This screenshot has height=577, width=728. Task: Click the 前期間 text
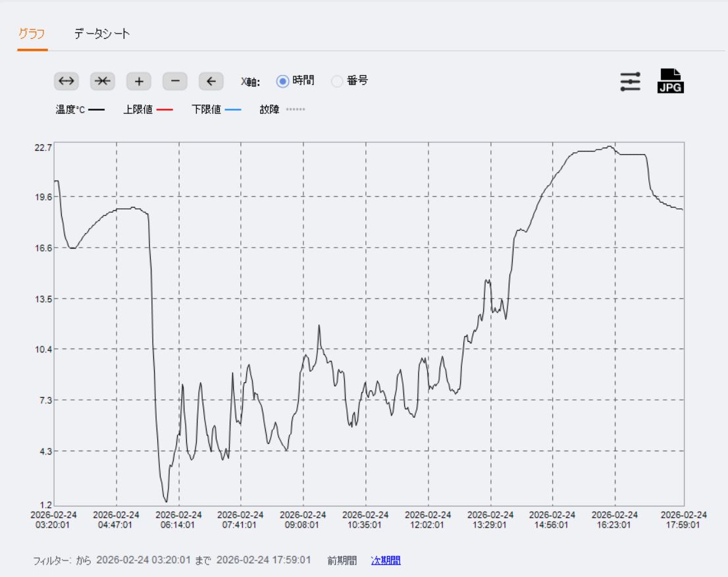[342, 561]
